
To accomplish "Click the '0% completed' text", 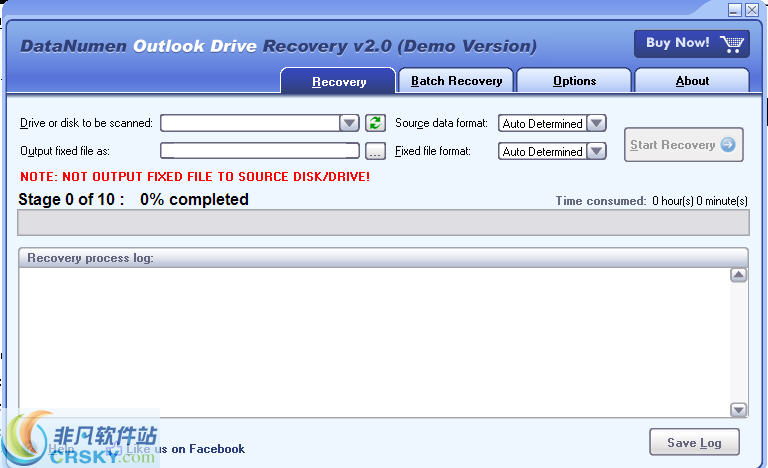I will coord(194,199).
